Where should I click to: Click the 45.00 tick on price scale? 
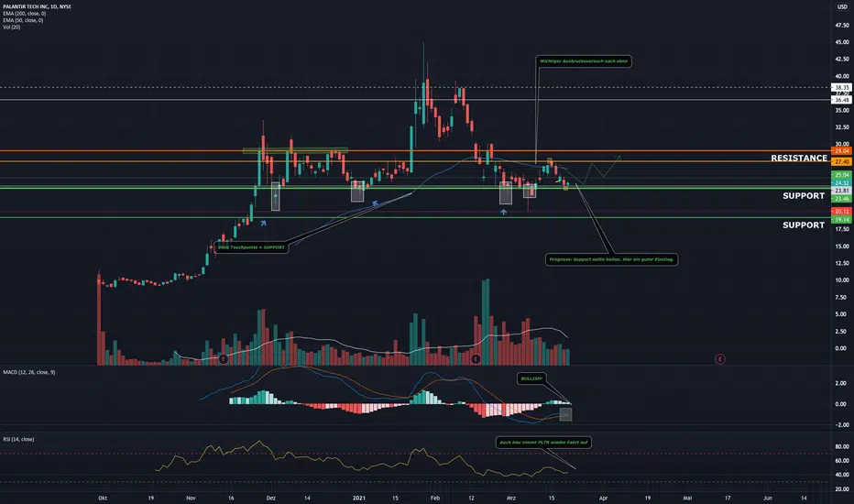coord(841,42)
